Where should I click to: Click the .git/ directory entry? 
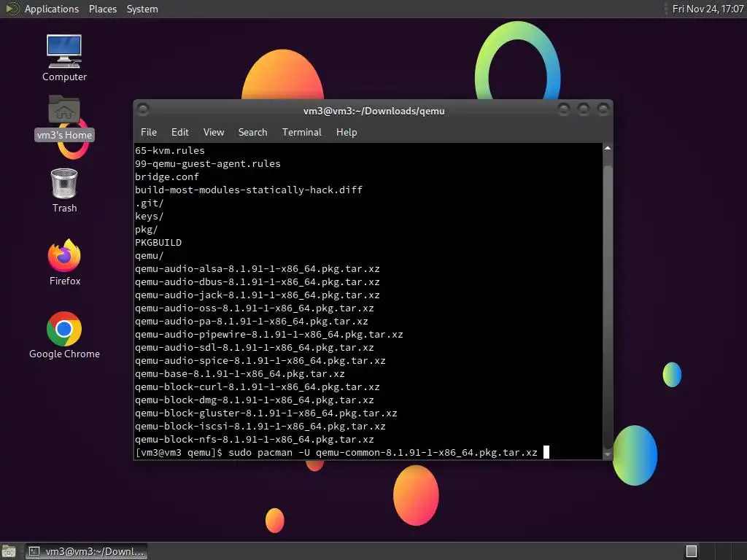click(149, 203)
